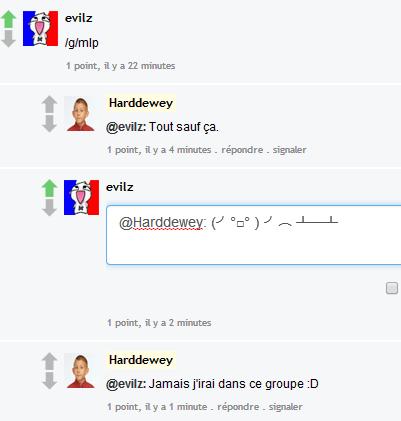This screenshot has width=401, height=421.
Task: Downvote Harddewey's "Tout sauf ça" comment
Action: pyautogui.click(x=49, y=124)
